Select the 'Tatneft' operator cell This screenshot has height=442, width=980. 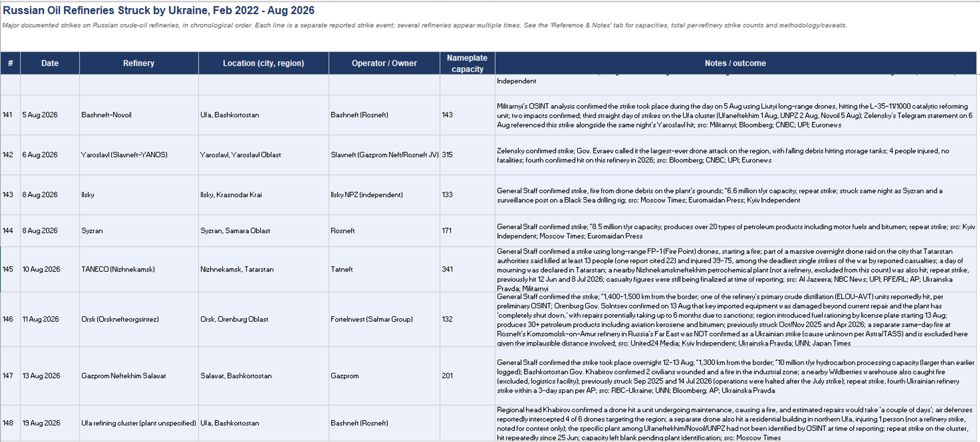coord(384,270)
